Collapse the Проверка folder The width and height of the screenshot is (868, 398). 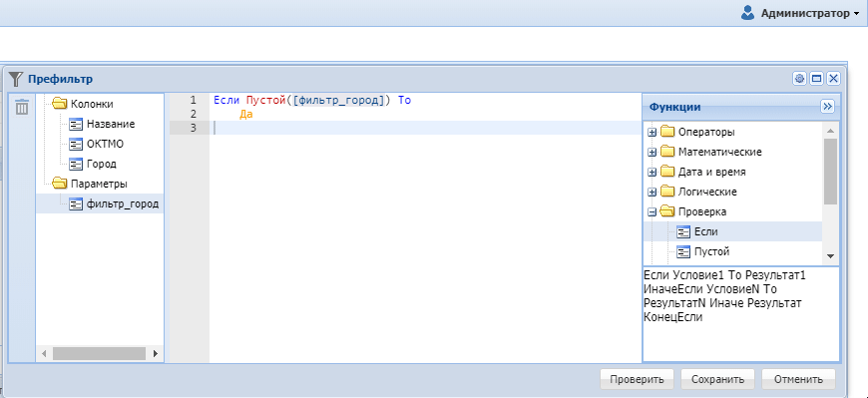pos(652,211)
